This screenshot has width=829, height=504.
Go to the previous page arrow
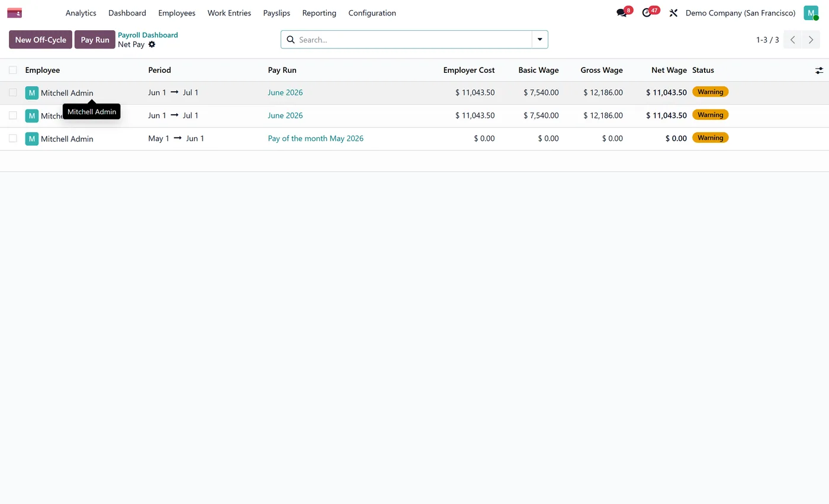(792, 40)
